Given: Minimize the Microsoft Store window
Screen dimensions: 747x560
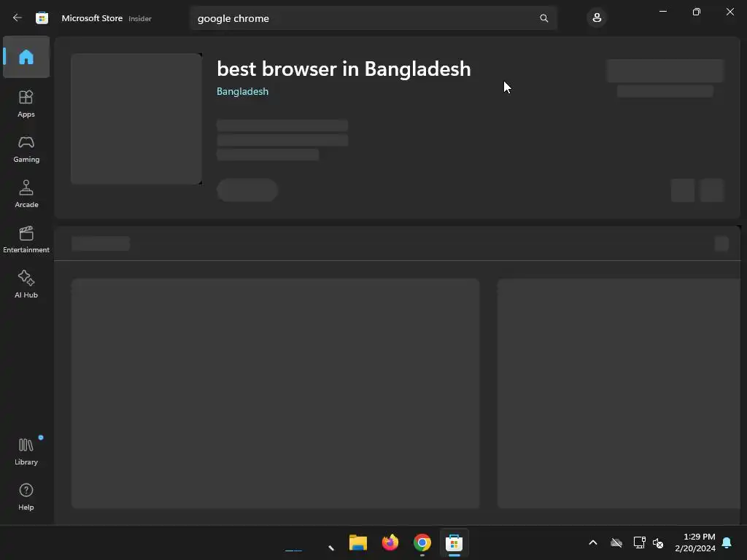Looking at the screenshot, I should point(662,12).
